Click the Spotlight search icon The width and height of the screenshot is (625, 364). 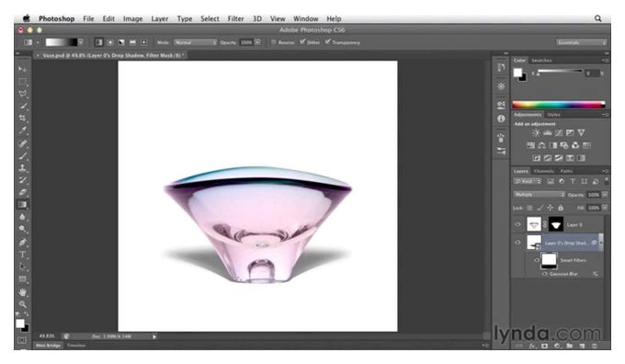[598, 18]
